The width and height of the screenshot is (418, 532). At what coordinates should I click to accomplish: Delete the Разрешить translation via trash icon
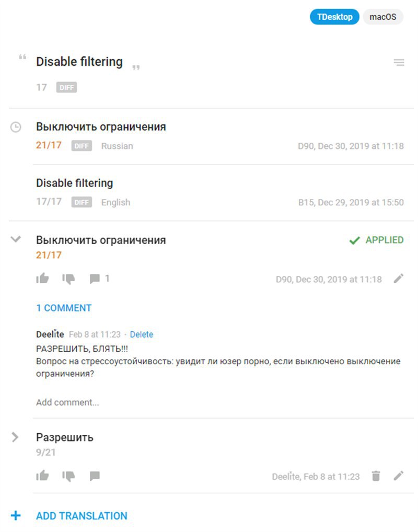pos(376,476)
